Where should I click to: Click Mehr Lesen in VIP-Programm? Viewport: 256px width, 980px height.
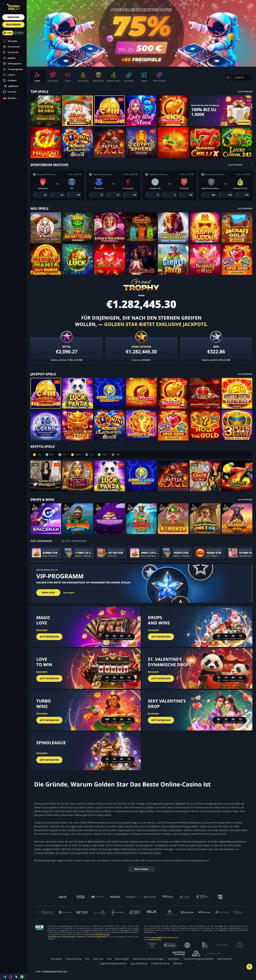coord(48,592)
